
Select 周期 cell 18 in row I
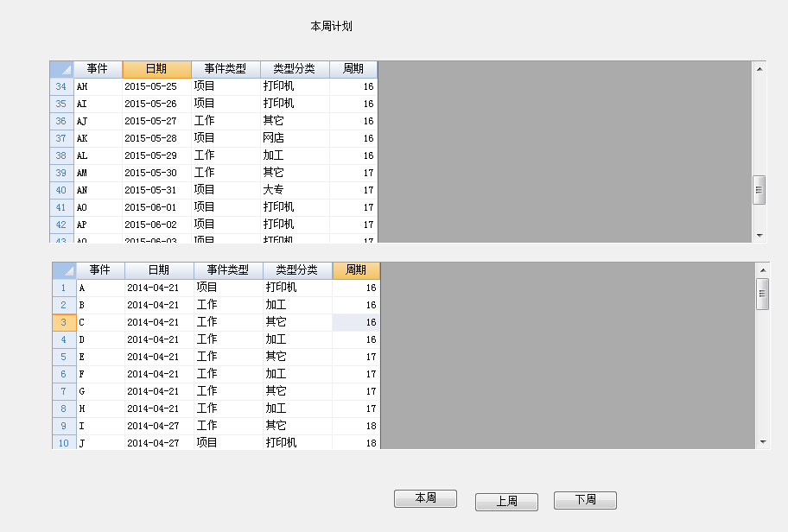pyautogui.click(x=356, y=426)
